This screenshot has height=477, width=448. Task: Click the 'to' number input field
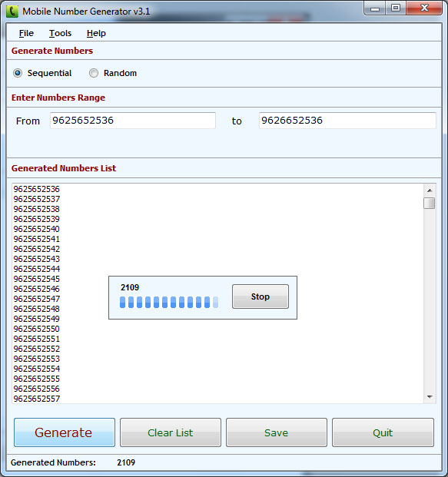pyautogui.click(x=347, y=121)
